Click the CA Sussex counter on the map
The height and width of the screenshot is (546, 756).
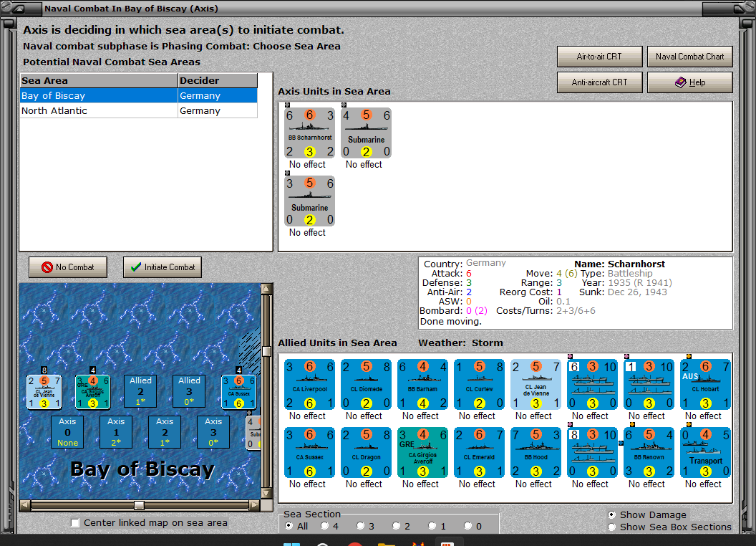pos(238,392)
